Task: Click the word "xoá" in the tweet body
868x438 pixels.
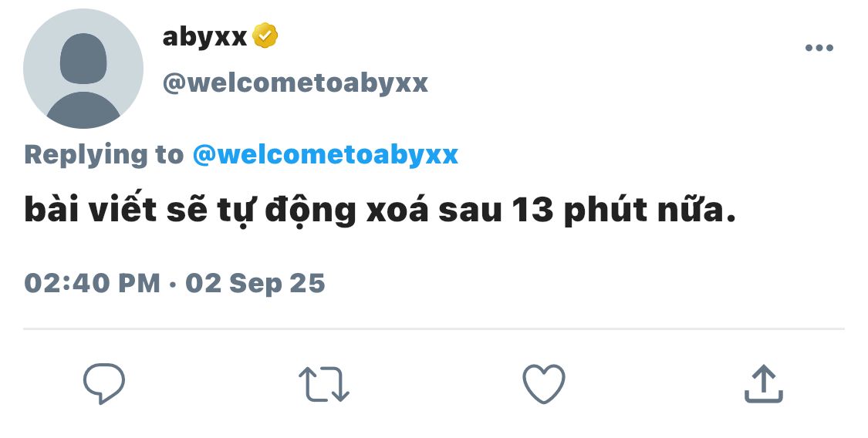Action: [397, 210]
